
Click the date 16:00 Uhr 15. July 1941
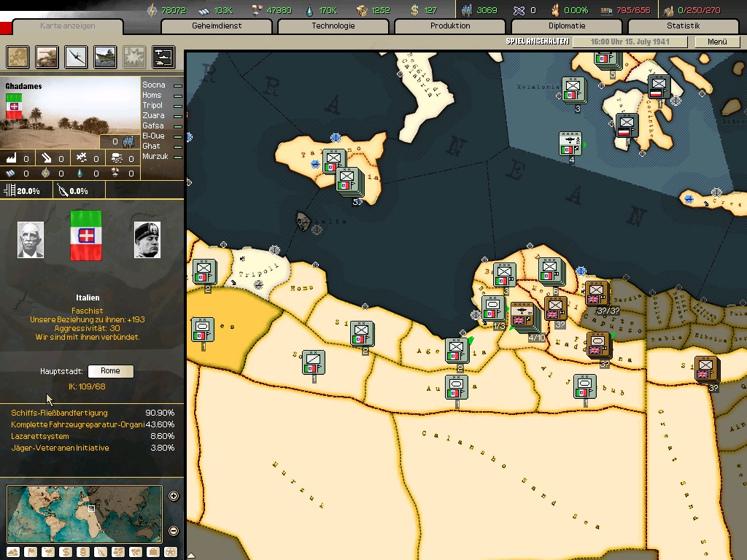(630, 42)
